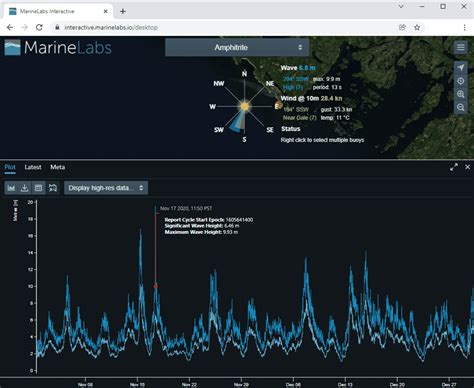
Task: Bookmark this page with the star icon
Action: coord(417,28)
